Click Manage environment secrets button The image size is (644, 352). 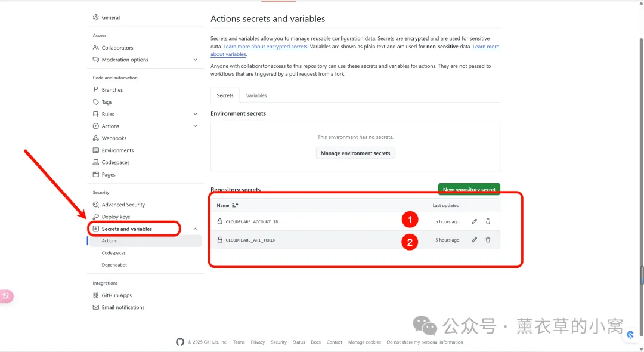[355, 153]
